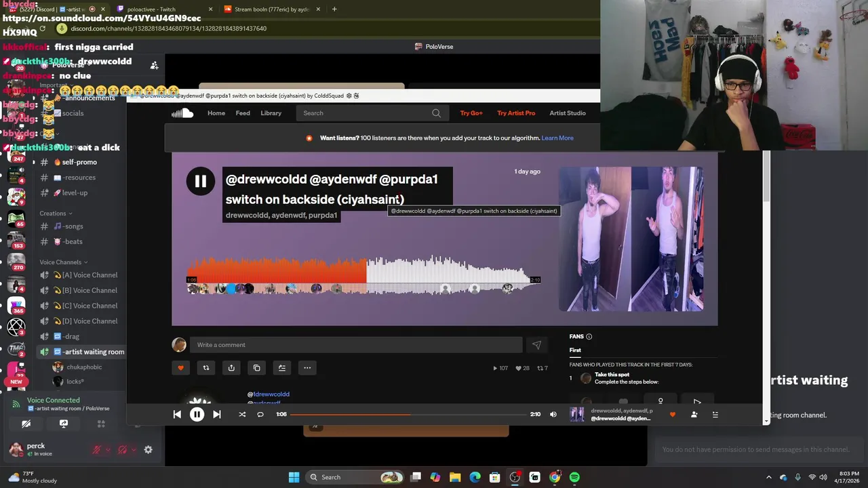Open Discord user settings gear
The image size is (868, 488).
(x=148, y=450)
